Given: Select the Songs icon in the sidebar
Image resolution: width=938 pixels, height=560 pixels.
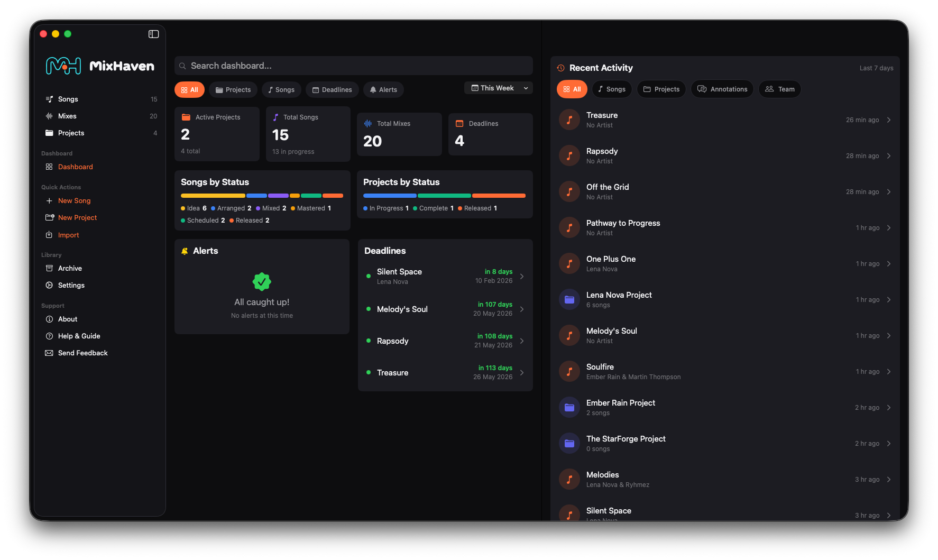Looking at the screenshot, I should 49,99.
